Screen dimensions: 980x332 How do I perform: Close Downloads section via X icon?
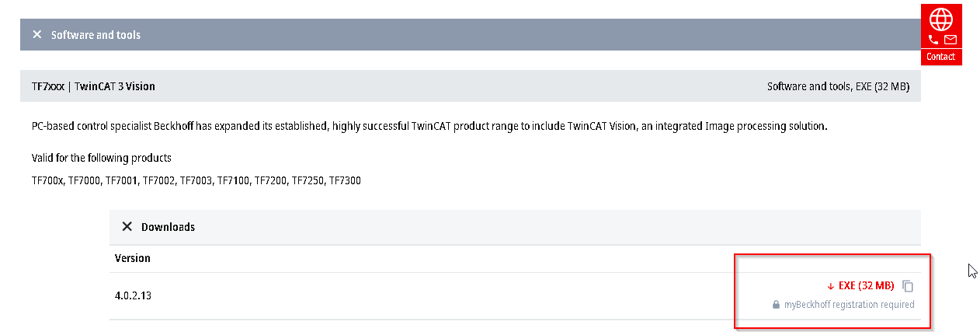pyautogui.click(x=127, y=227)
